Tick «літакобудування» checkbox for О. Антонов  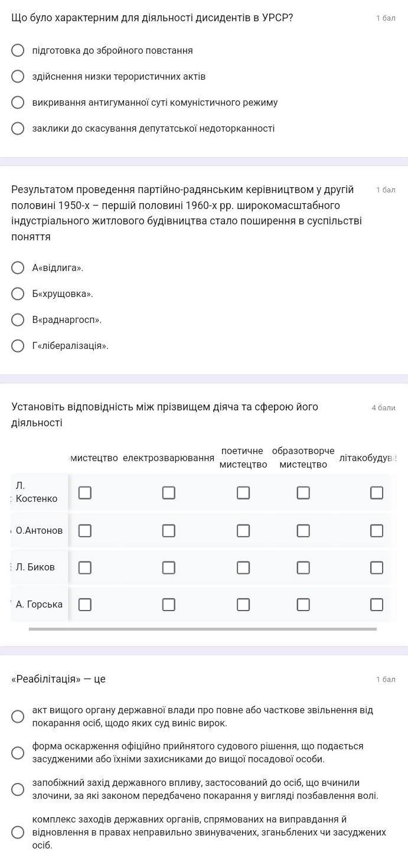[x=377, y=530]
